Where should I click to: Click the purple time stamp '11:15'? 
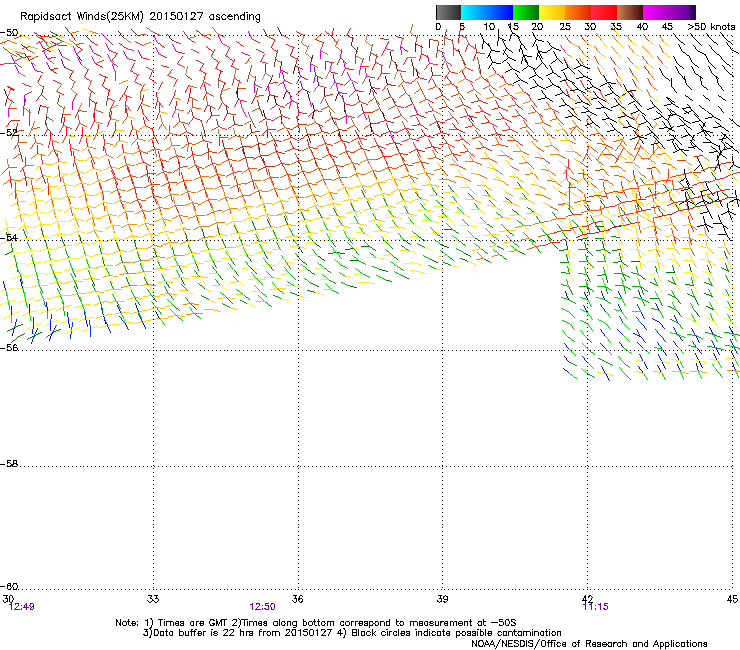(596, 607)
